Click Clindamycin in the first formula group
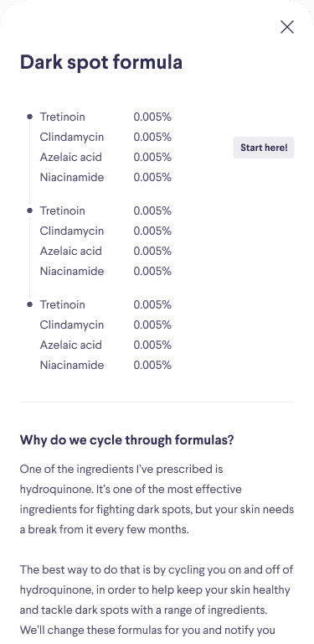The width and height of the screenshot is (314, 644). point(72,138)
